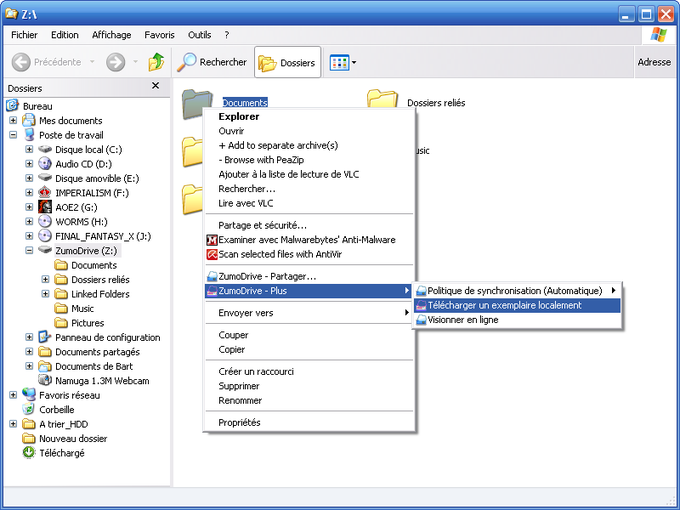Click the Adresse bar label
The height and width of the screenshot is (510, 680).
tap(654, 62)
